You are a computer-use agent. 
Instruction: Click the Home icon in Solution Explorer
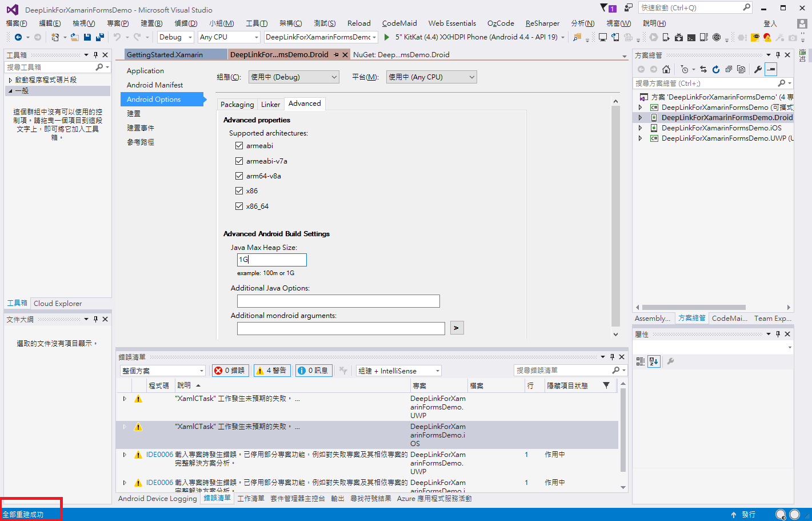(666, 69)
